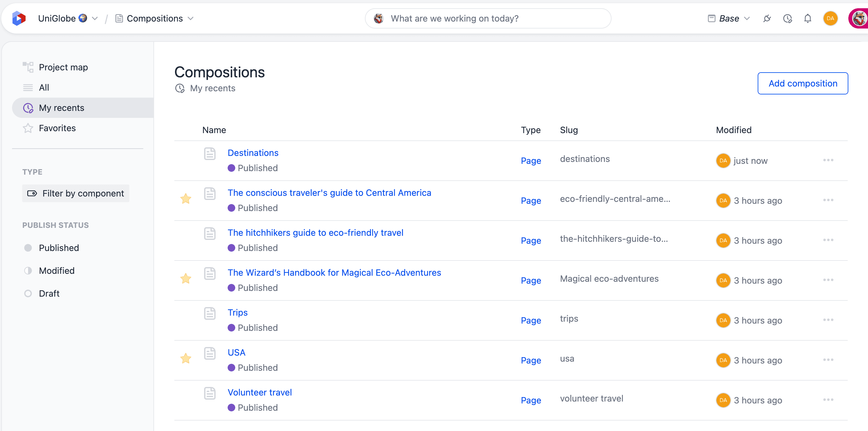Open the plug integrations icon in header
Image resolution: width=868 pixels, height=431 pixels.
pos(767,18)
